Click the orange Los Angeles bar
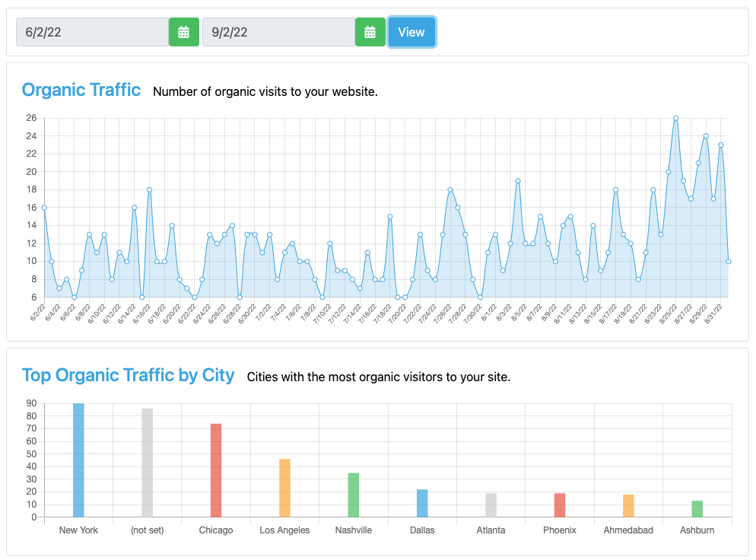756x560 pixels. point(284,488)
